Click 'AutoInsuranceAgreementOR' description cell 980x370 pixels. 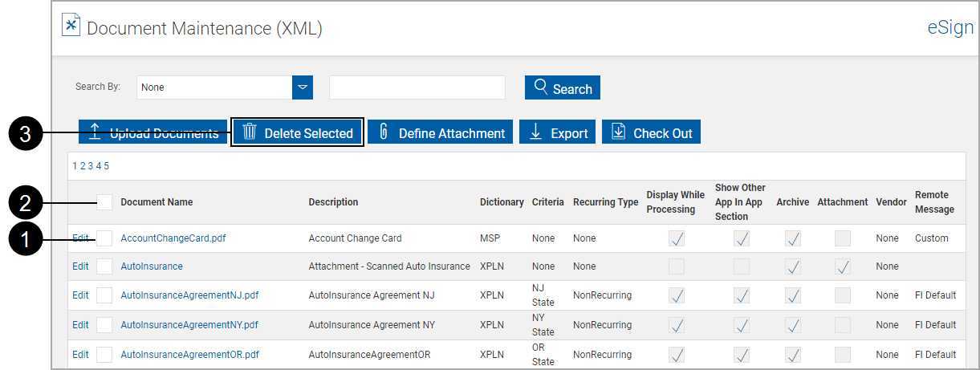click(x=370, y=355)
